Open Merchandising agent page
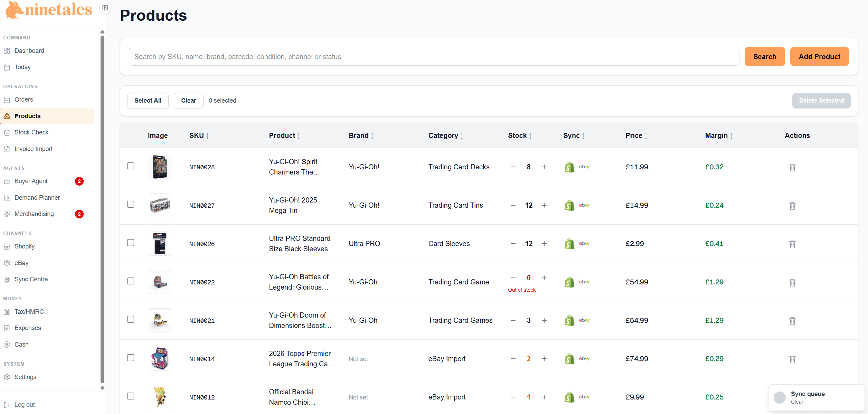The height and width of the screenshot is (414, 868). tap(48, 214)
